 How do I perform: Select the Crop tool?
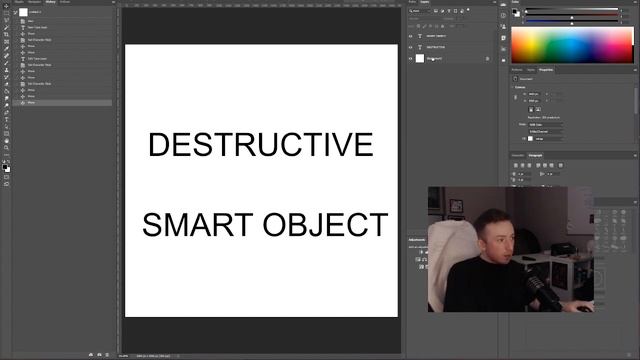(6, 34)
